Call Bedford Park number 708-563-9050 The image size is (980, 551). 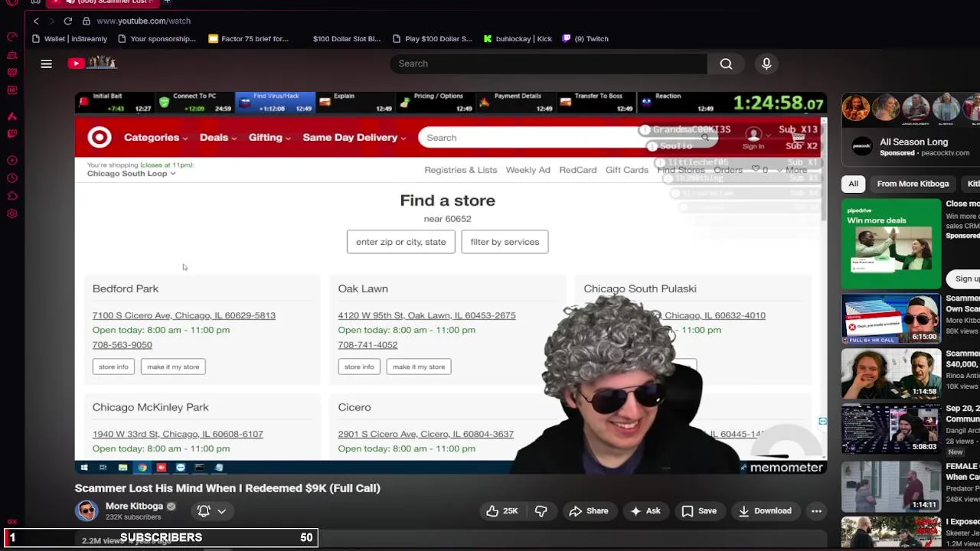122,344
